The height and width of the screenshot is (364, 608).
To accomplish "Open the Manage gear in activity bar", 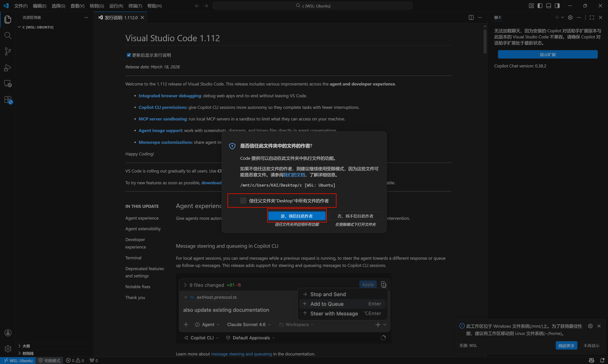I will (8, 349).
